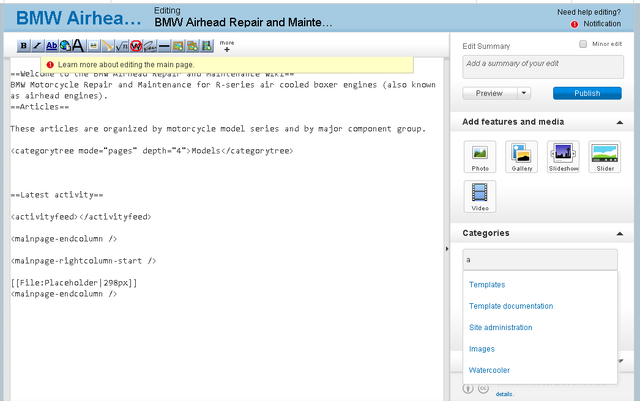Place cursor in ==Articles== line

(40, 107)
